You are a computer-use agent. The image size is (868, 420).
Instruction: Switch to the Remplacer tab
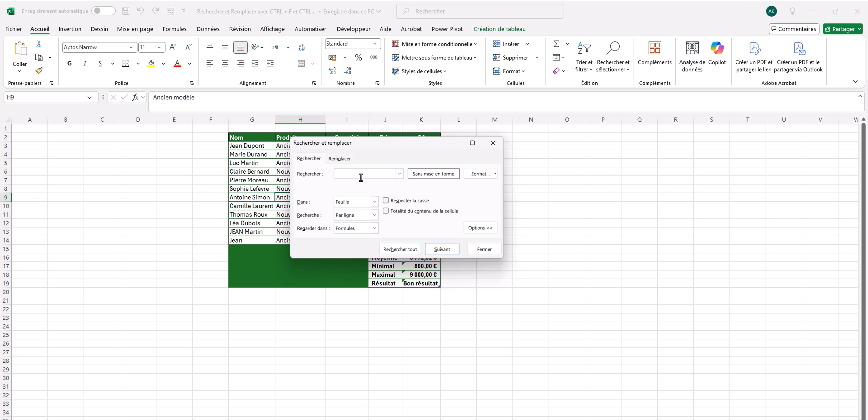(x=339, y=158)
